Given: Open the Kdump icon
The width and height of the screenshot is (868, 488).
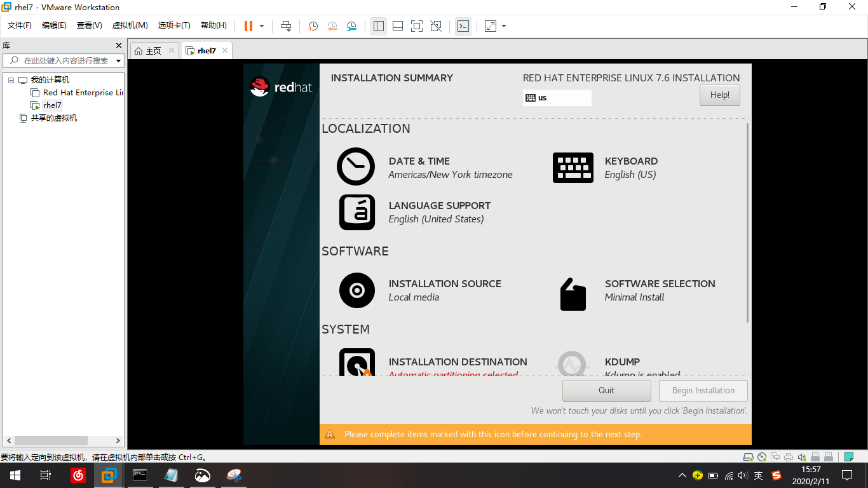Looking at the screenshot, I should (x=573, y=363).
